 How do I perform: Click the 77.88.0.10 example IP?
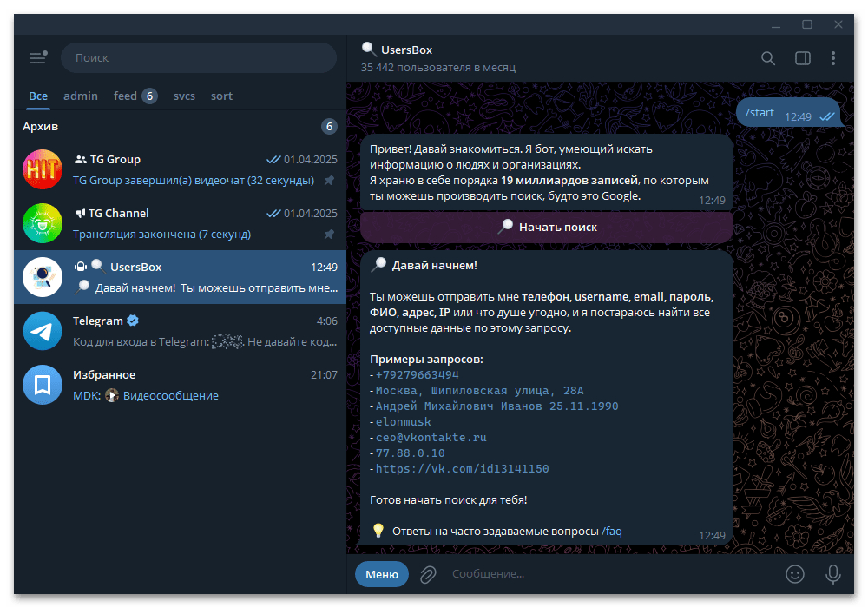[411, 453]
